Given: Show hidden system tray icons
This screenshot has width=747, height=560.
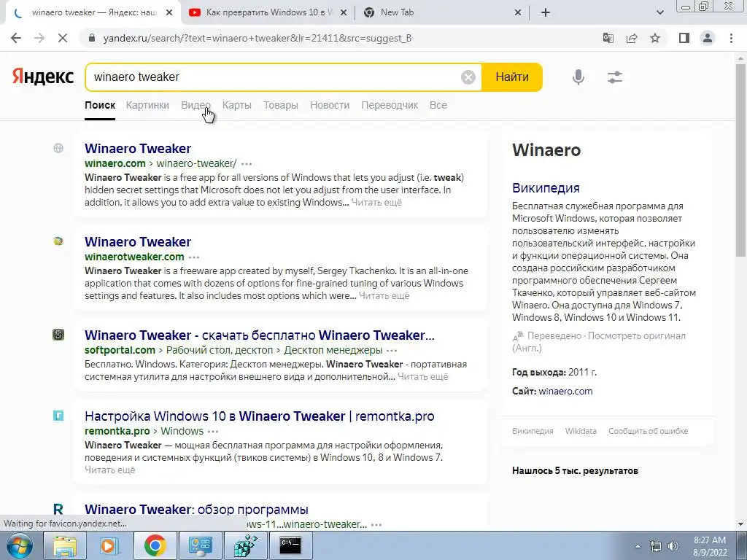Looking at the screenshot, I should point(638,546).
